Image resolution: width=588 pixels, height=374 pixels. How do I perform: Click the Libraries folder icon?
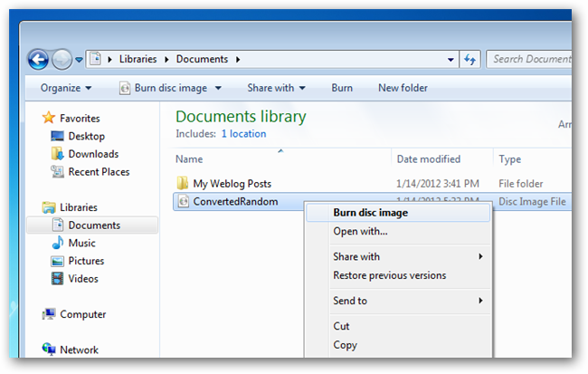[49, 206]
